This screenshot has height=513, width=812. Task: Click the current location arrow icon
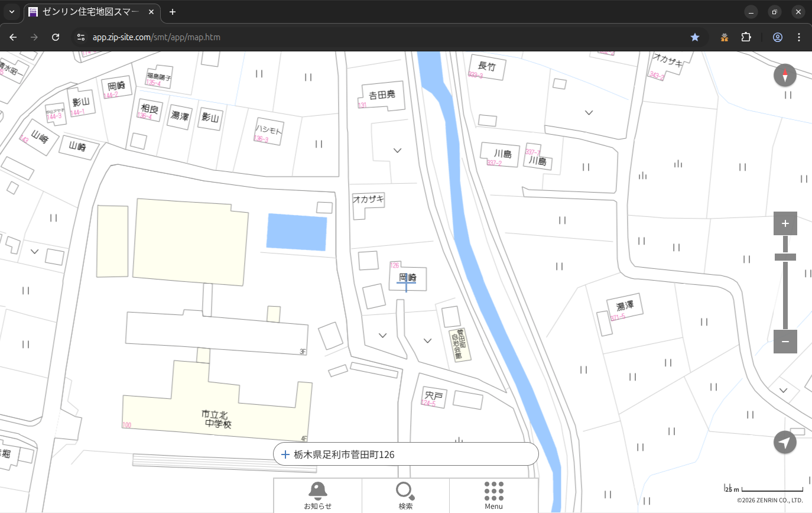[785, 442]
